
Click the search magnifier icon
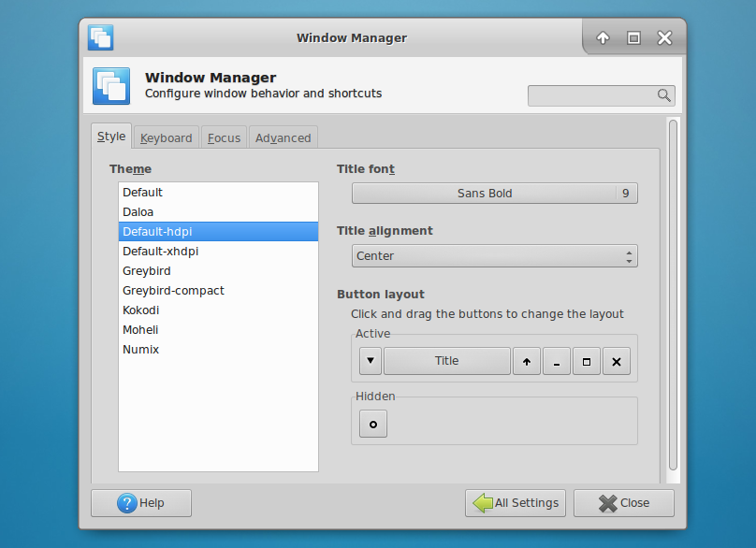pyautogui.click(x=664, y=95)
